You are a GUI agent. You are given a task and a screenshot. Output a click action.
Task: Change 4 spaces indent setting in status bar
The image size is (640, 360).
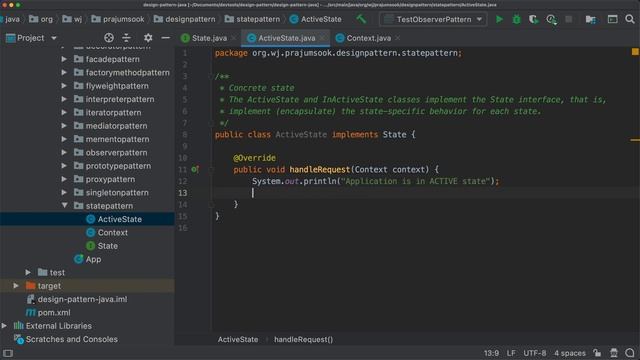coord(570,353)
